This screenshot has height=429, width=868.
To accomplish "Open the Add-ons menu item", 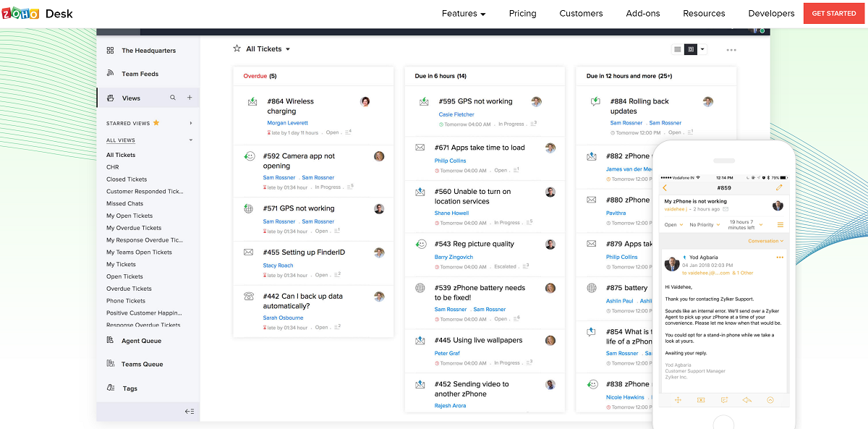I will point(643,14).
